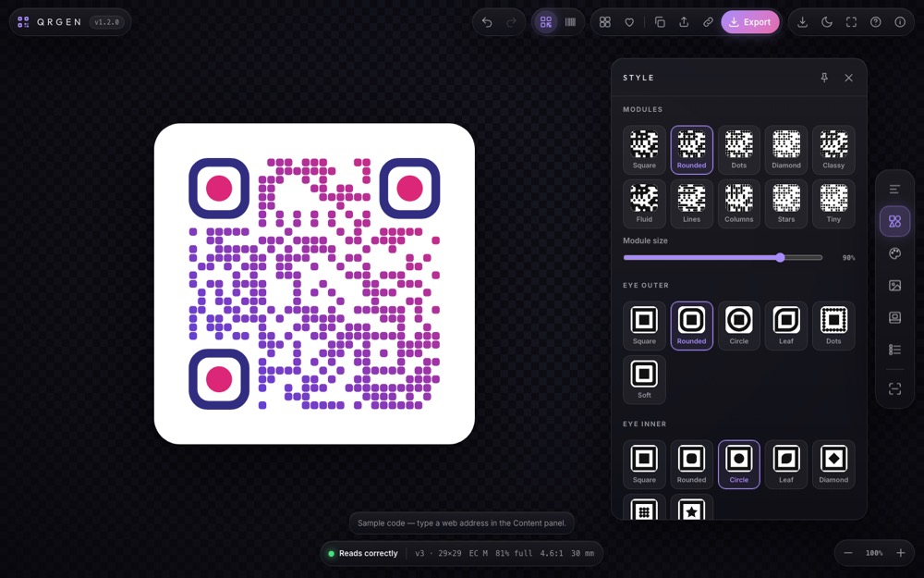Pin the Style panel

pos(824,78)
